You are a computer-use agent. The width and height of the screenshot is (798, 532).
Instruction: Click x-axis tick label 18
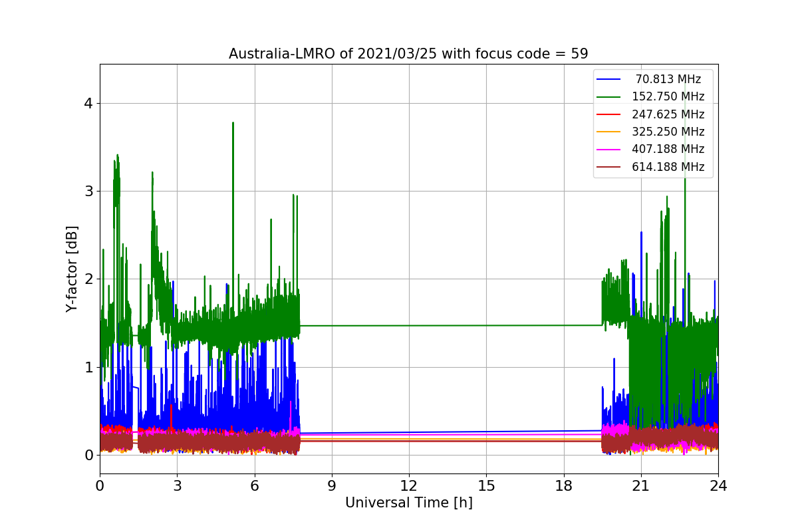[563, 485]
